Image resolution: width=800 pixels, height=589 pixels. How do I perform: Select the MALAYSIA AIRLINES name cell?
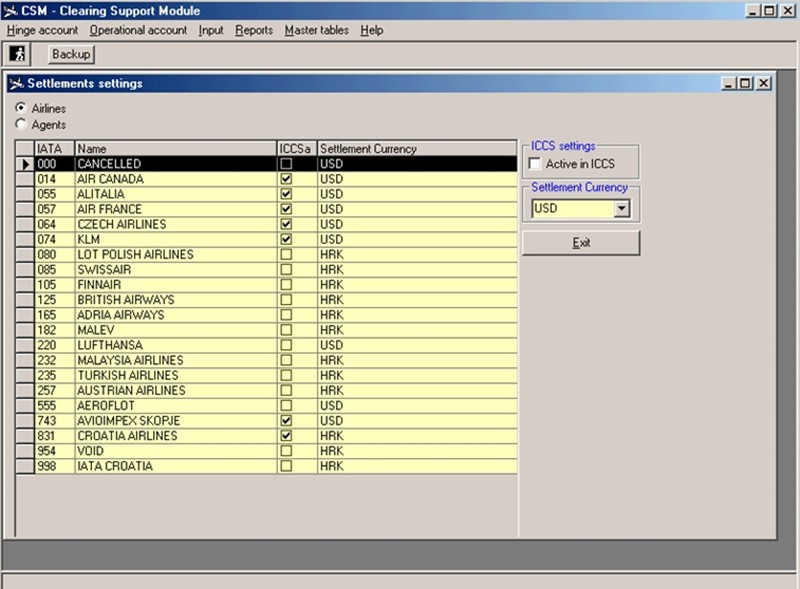[x=176, y=360]
